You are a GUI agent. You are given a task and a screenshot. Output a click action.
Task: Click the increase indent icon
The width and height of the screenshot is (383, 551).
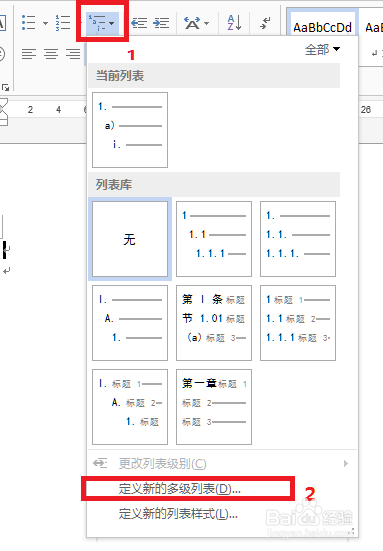tap(161, 23)
